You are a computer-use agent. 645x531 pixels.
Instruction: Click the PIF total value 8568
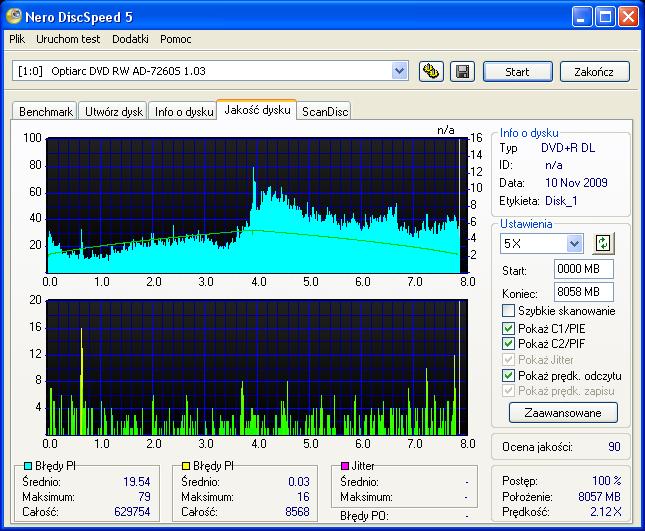coord(297,512)
